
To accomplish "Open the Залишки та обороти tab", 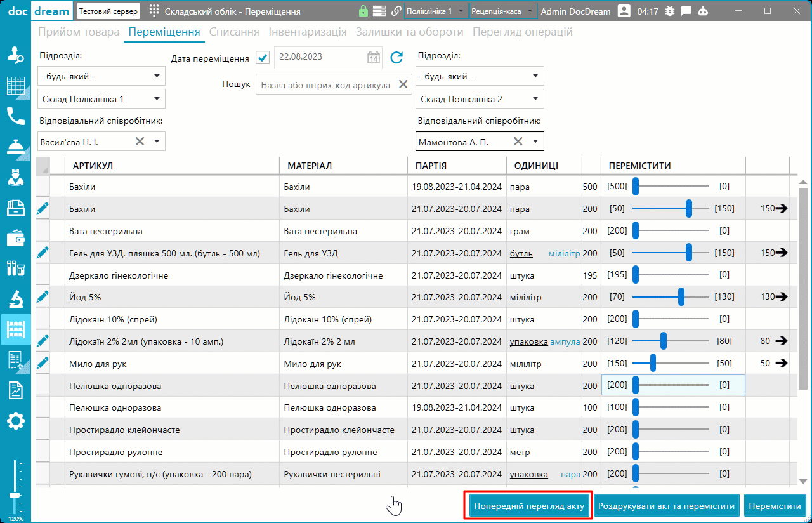I will pyautogui.click(x=409, y=32).
